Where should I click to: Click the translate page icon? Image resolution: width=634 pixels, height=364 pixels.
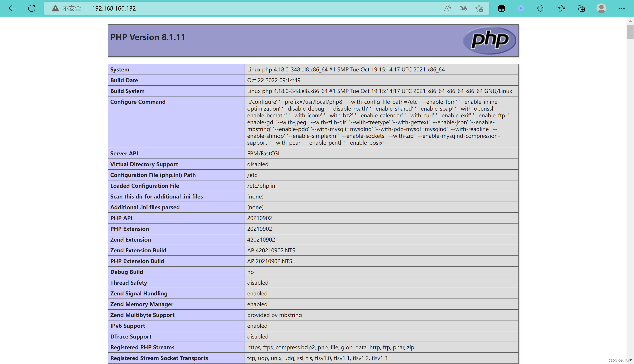coord(463,8)
